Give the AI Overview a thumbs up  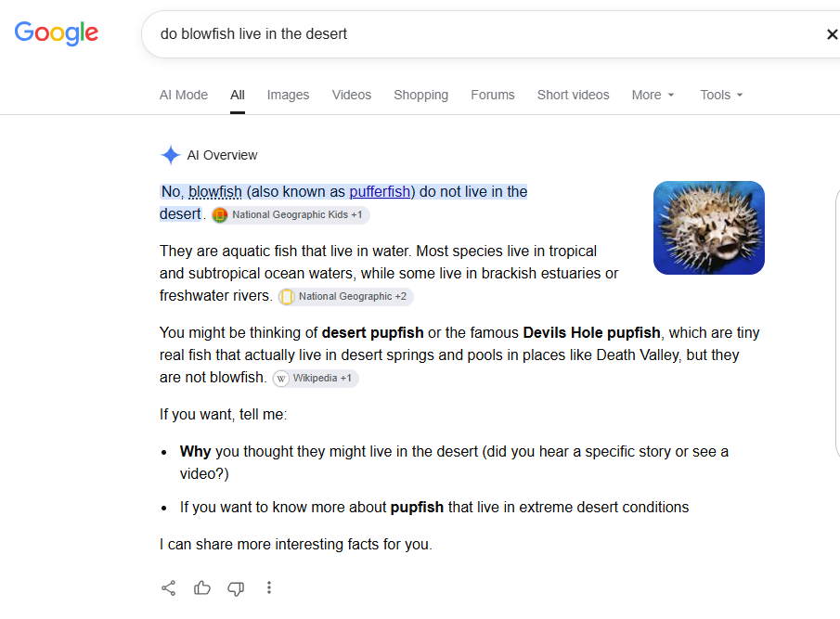click(202, 588)
